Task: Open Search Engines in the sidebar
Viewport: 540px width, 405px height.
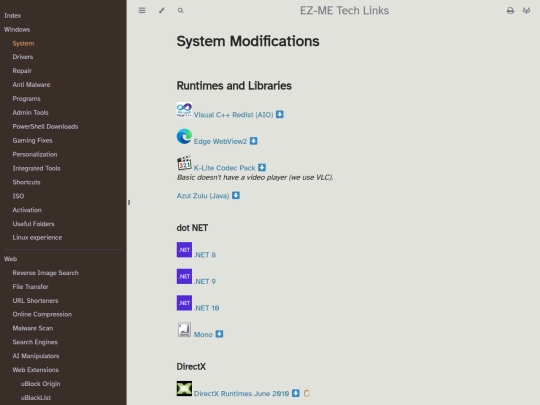Action: (35, 342)
